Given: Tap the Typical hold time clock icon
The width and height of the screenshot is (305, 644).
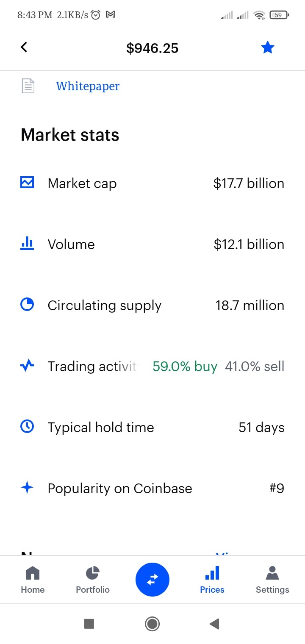Looking at the screenshot, I should 27,426.
